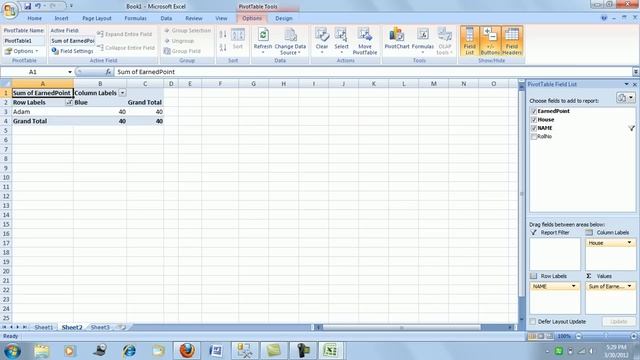Select cell containing Adam
Screen dimensions: 640x360
pyautogui.click(x=42, y=111)
